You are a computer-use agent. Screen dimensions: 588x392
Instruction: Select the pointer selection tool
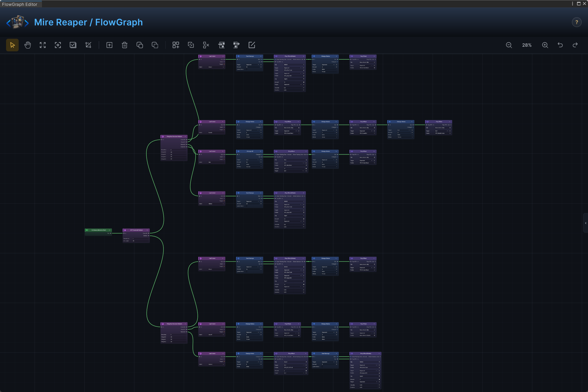12,45
